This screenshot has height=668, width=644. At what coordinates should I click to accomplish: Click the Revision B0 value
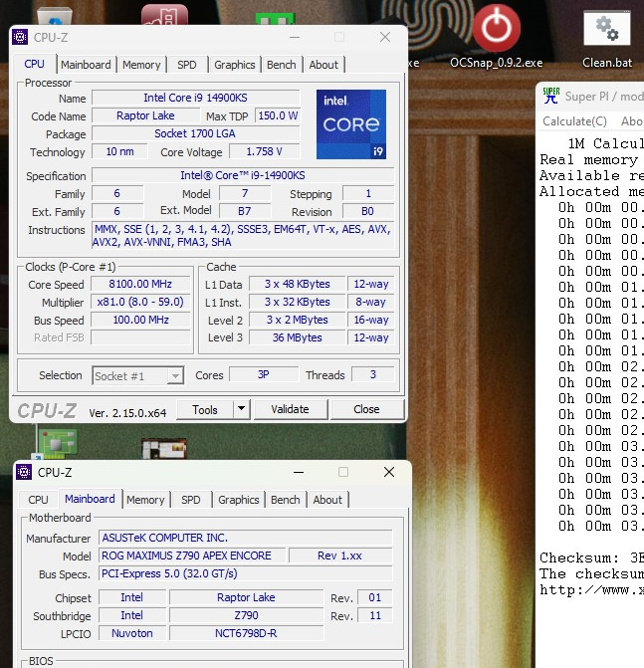coord(367,211)
